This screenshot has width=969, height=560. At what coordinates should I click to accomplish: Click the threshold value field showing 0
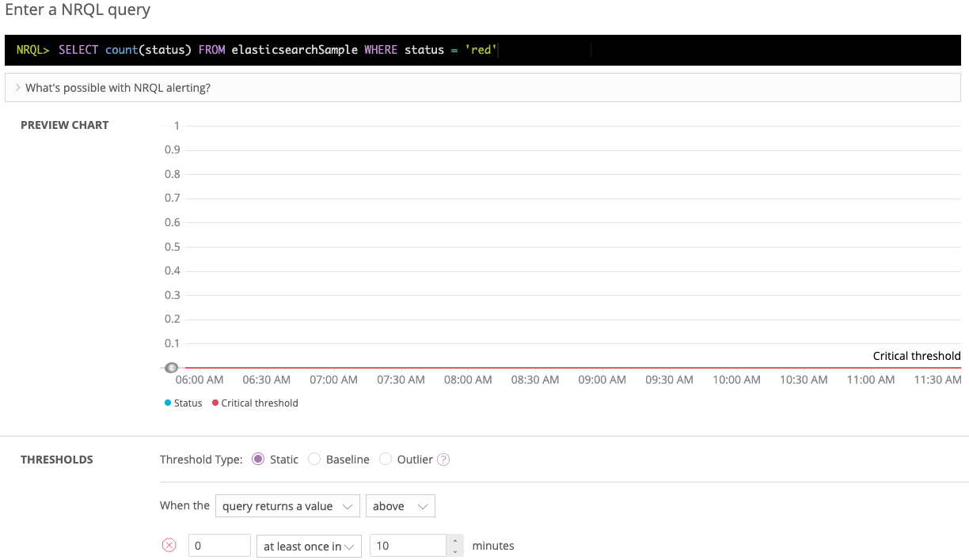(219, 546)
